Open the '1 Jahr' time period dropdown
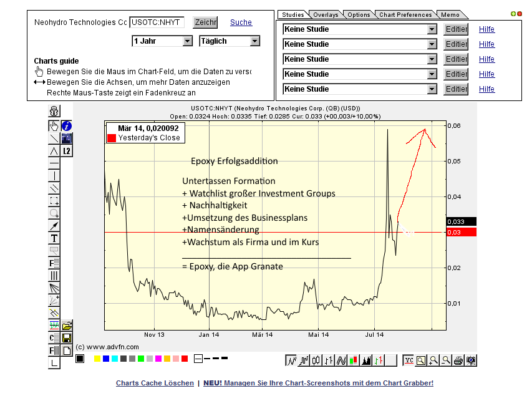The width and height of the screenshot is (532, 406). pos(162,41)
